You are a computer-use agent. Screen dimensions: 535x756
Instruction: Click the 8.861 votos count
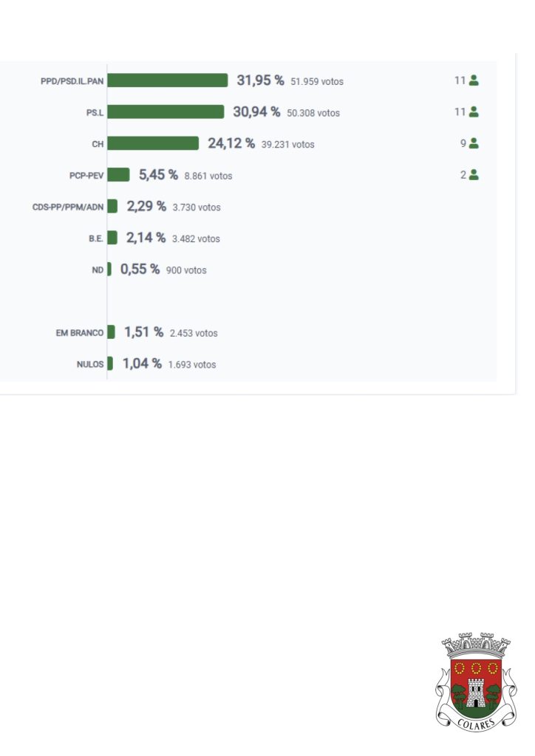[208, 176]
